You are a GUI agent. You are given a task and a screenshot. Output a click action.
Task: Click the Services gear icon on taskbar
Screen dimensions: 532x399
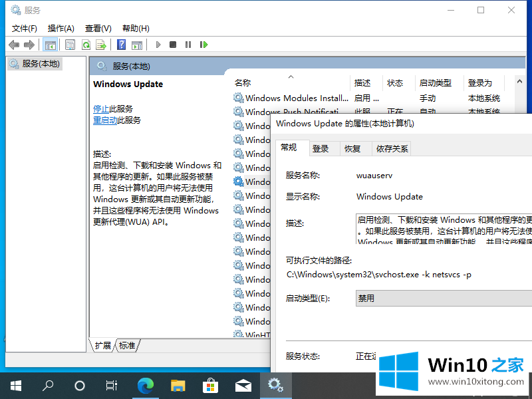tap(275, 386)
